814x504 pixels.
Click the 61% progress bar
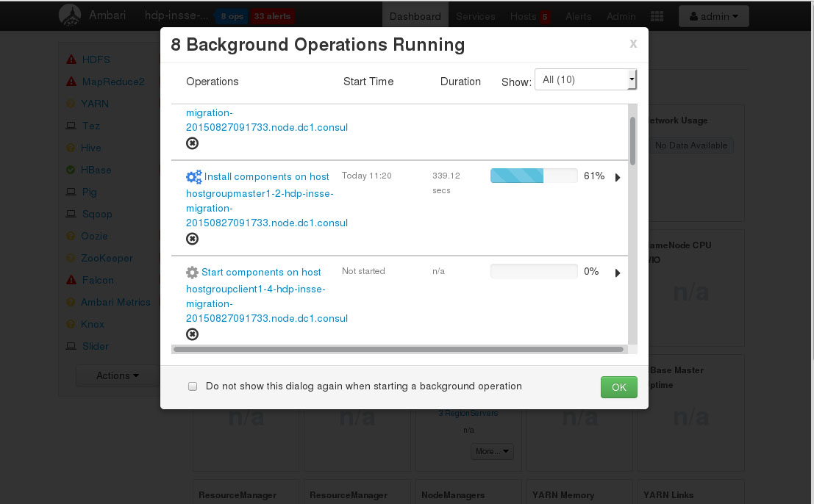click(534, 176)
